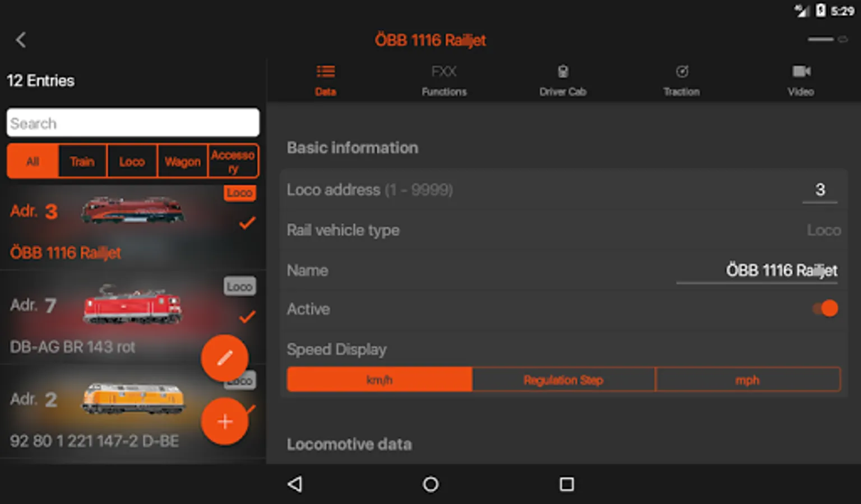Toggle checkmark for ÖBB 1116 Railjet entry
Screen dimensions: 861x504
coord(247,223)
